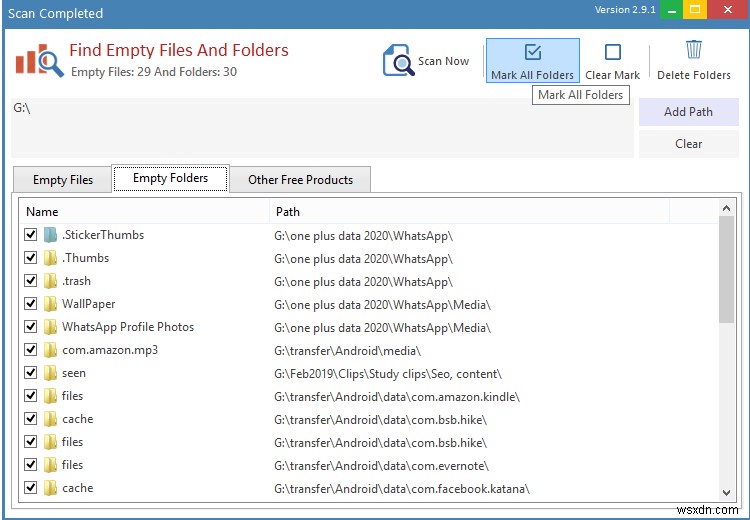
Task: Click folder icon of cache in com.facebook.katana
Action: coord(50,487)
